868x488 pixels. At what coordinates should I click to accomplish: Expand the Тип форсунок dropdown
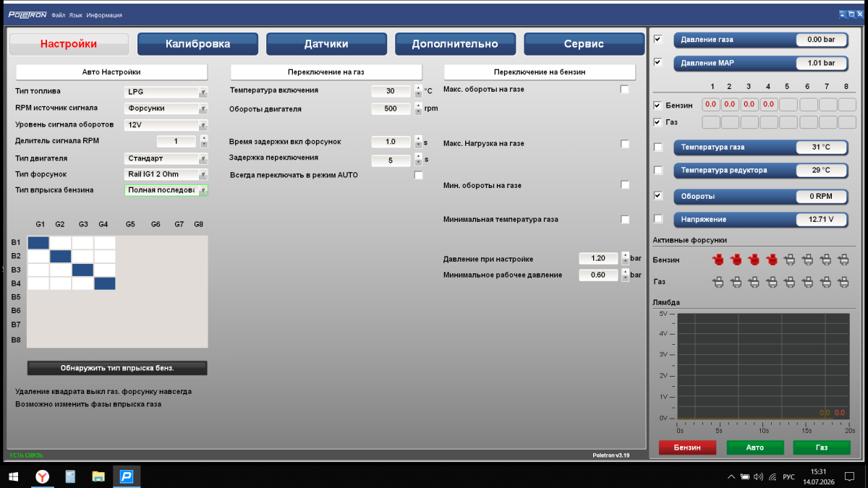point(166,174)
